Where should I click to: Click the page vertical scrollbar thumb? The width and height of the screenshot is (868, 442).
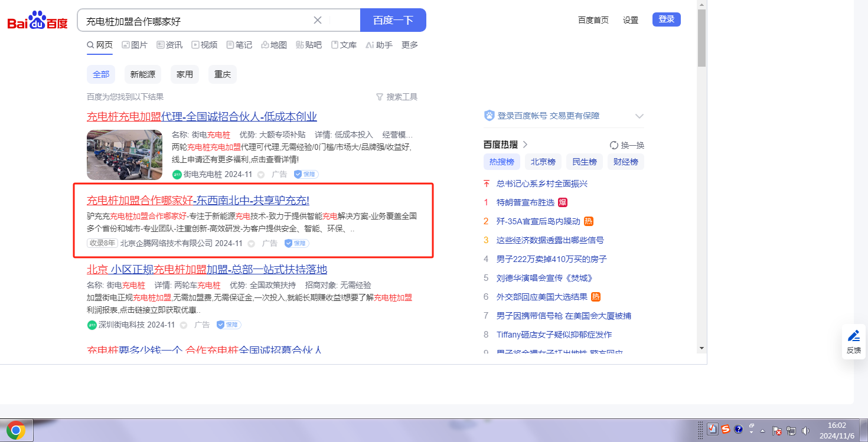701,38
